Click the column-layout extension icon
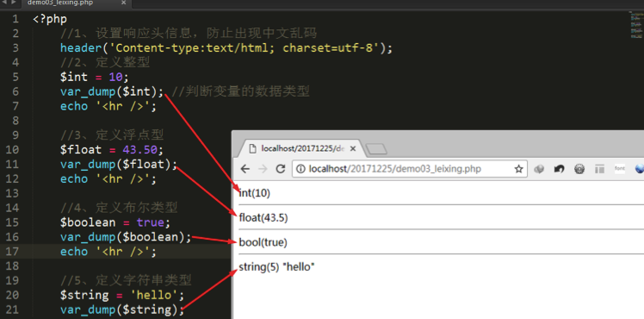 click(599, 169)
